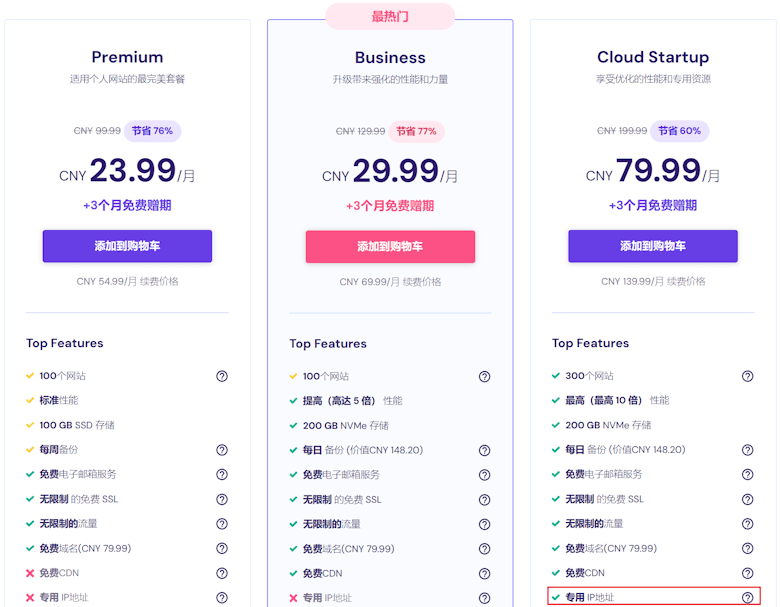Viewport: 780px width, 607px height.
Task: Add Business plan to shopping cart
Action: pyautogui.click(x=390, y=246)
